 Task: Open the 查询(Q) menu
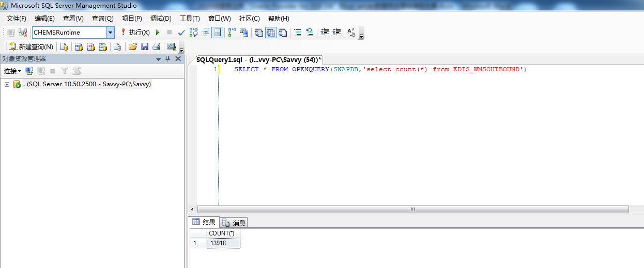tap(102, 19)
